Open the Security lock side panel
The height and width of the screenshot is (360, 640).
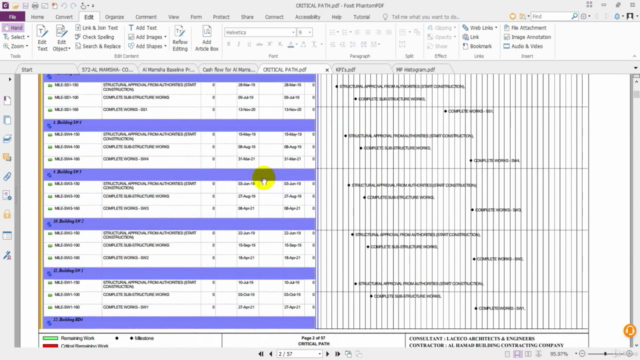coord(7,214)
